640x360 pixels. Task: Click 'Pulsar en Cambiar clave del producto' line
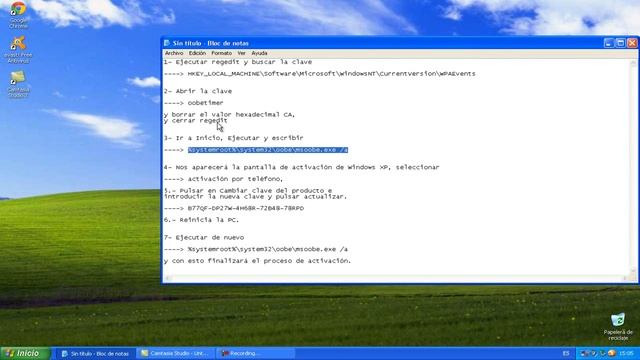(248, 191)
